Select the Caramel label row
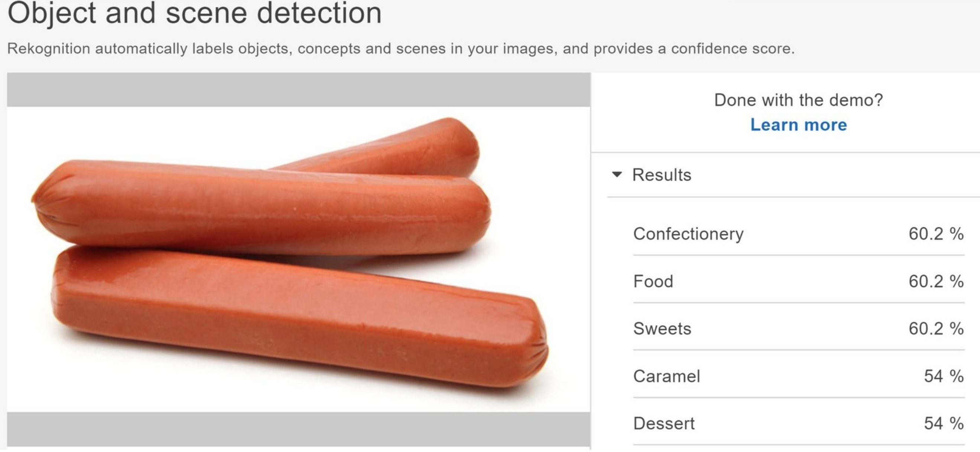The image size is (980, 452). coord(799,376)
